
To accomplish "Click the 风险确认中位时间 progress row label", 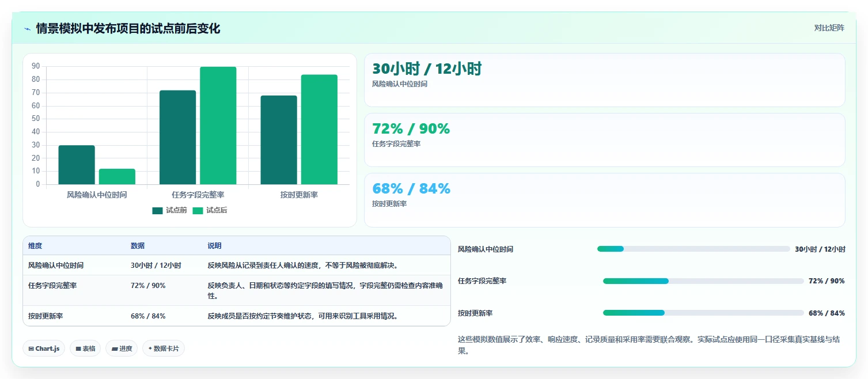I will click(x=486, y=249).
